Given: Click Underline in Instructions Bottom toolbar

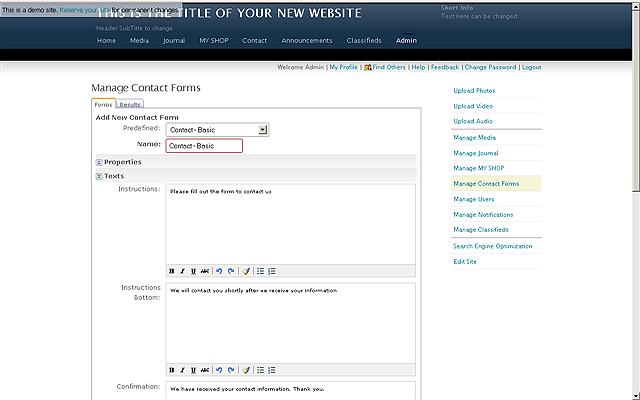Looking at the screenshot, I should click(x=193, y=369).
